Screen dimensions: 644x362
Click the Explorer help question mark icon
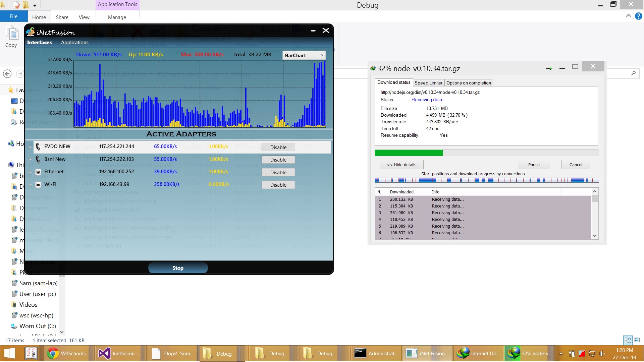click(638, 16)
